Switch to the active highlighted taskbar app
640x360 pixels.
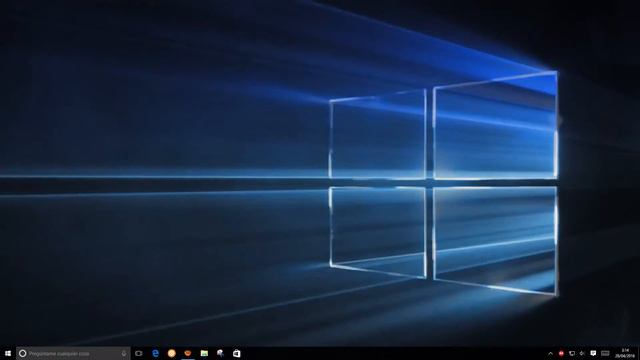188,353
